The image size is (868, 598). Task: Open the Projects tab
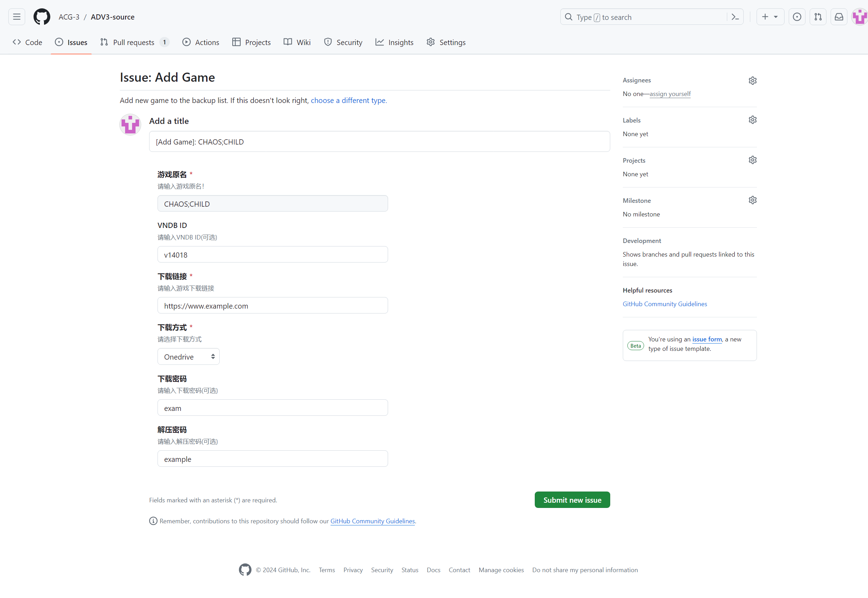pos(251,42)
